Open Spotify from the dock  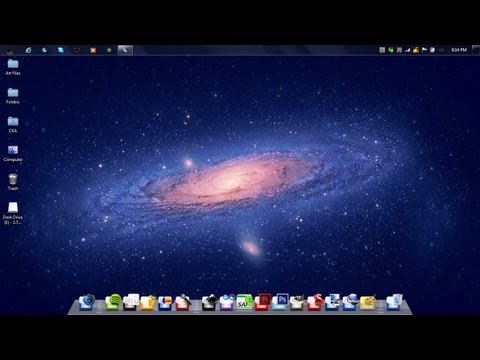click(x=113, y=302)
